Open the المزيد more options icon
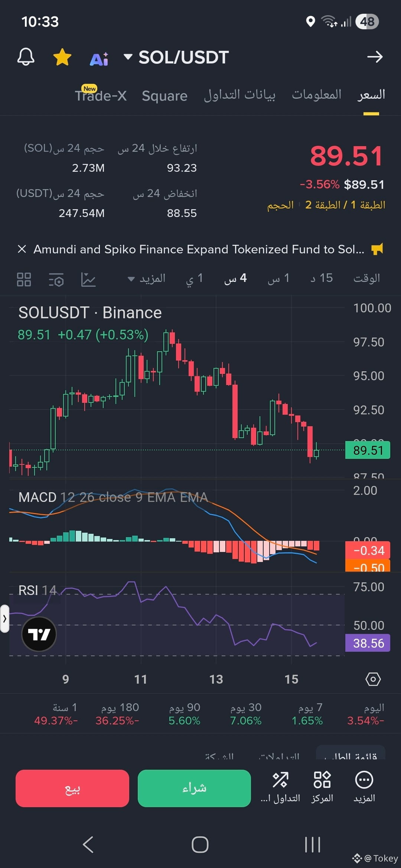This screenshot has width=401, height=868. (364, 787)
